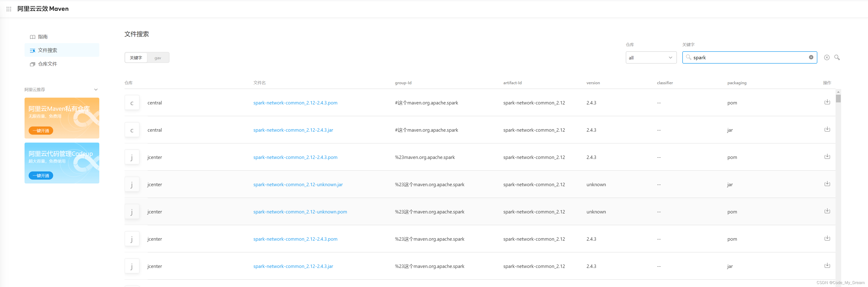Click the 文件名 column header
Screen dimensions: 868x287
click(259, 83)
